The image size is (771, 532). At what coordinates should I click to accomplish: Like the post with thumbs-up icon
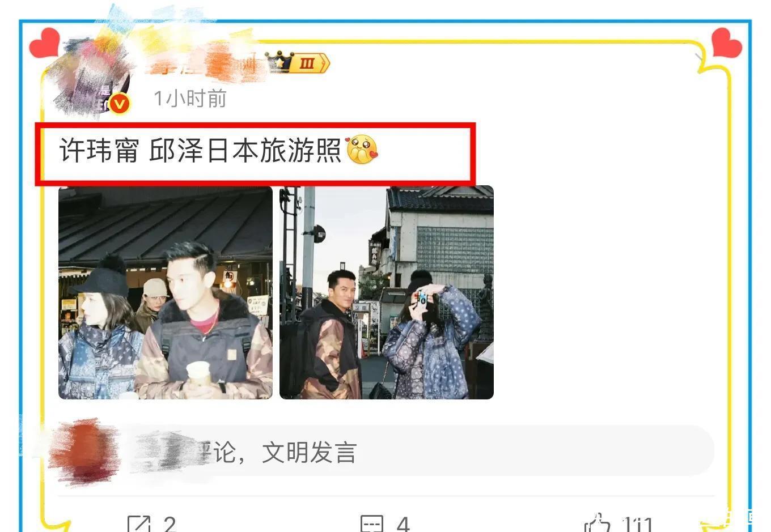[x=598, y=524]
